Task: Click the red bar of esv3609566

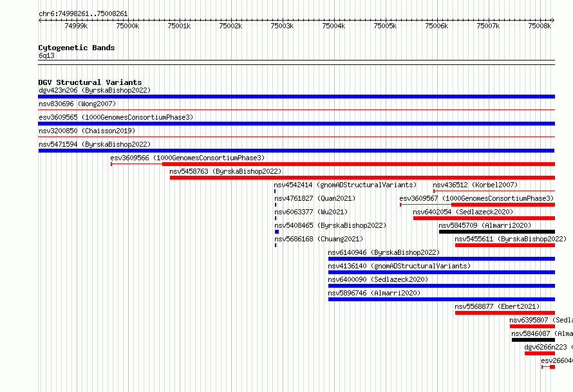Action: (x=359, y=164)
